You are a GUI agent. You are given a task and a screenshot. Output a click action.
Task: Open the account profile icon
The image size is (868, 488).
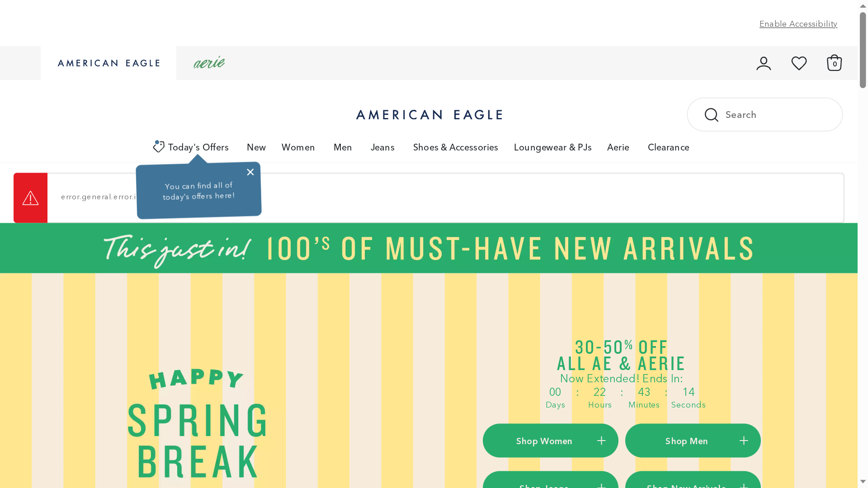tap(764, 63)
